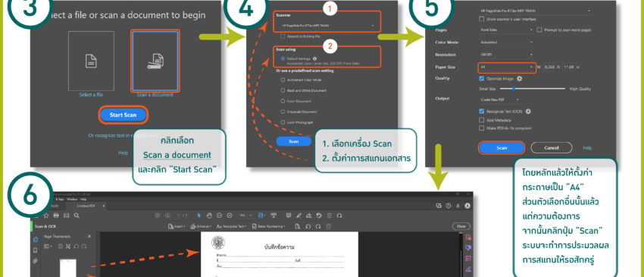This screenshot has height=277, width=644.
Task: Select Autodetect Color Mode radio option
Action: coord(283,80)
